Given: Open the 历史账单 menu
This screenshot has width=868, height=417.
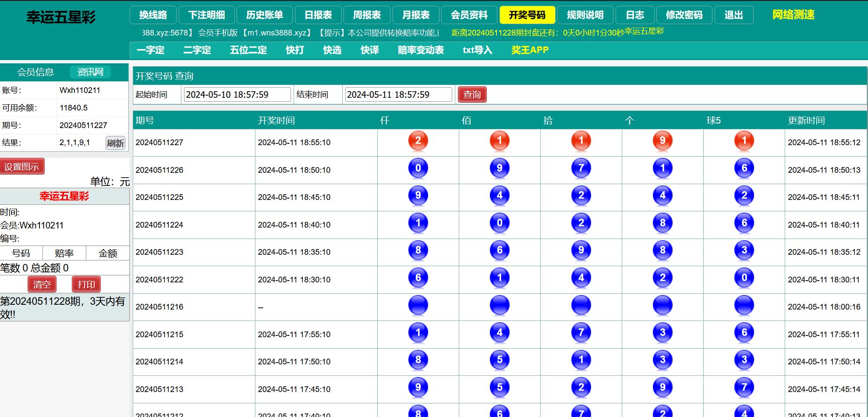Looking at the screenshot, I should (x=264, y=15).
